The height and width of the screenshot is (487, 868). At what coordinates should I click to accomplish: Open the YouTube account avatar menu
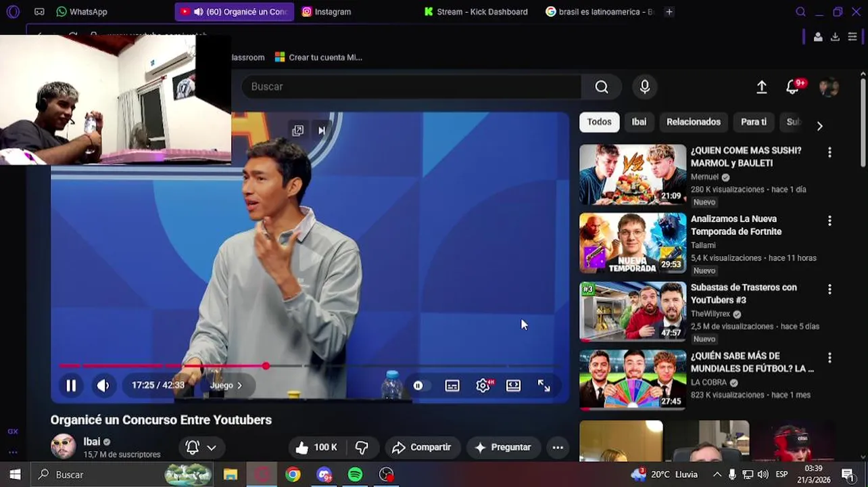click(829, 87)
